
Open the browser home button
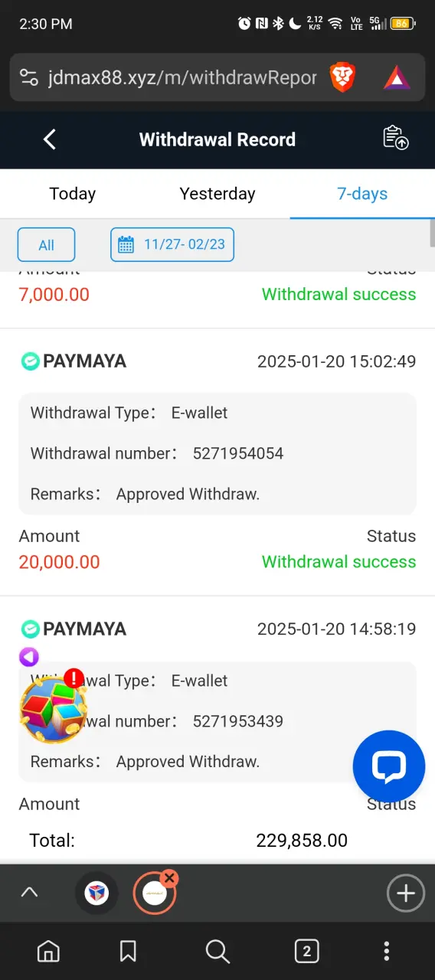pyautogui.click(x=48, y=951)
